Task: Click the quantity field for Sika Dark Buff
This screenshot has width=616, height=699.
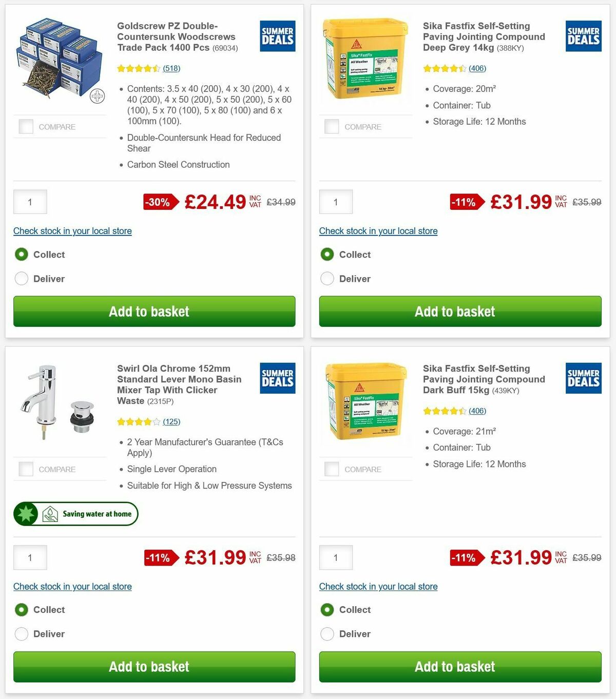Action: click(336, 557)
